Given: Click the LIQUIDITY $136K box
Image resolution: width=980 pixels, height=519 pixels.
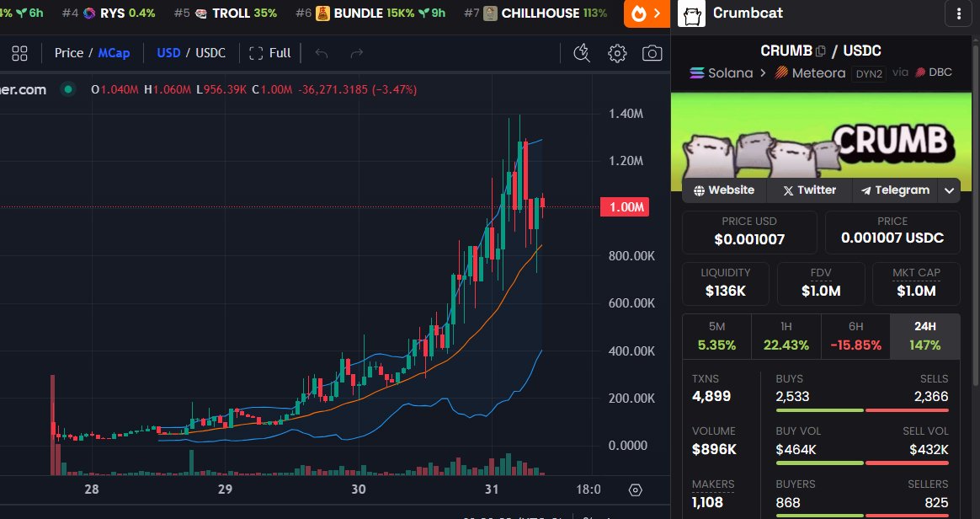Looking at the screenshot, I should point(726,284).
